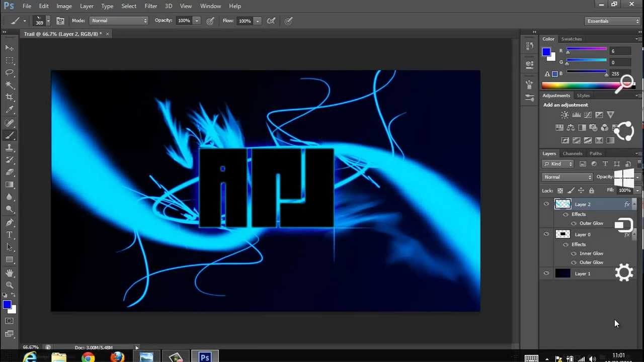Select the Pen tool

[x=10, y=223]
